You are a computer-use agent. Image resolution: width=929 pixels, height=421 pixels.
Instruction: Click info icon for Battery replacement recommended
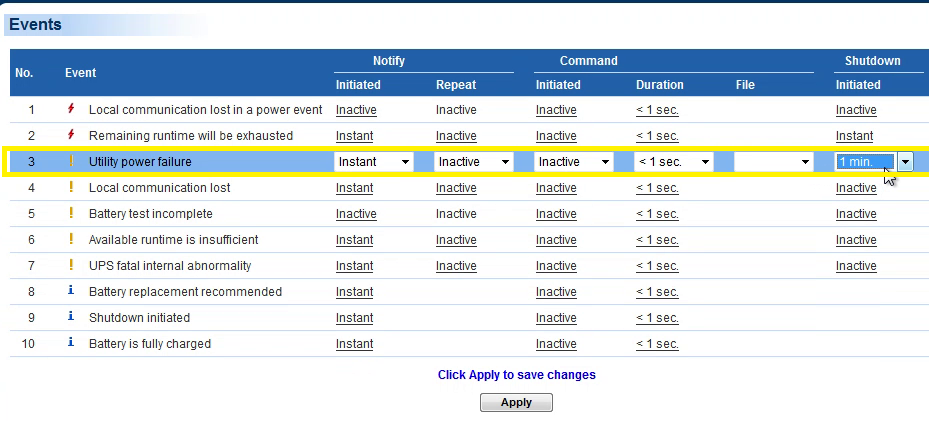pos(71,291)
